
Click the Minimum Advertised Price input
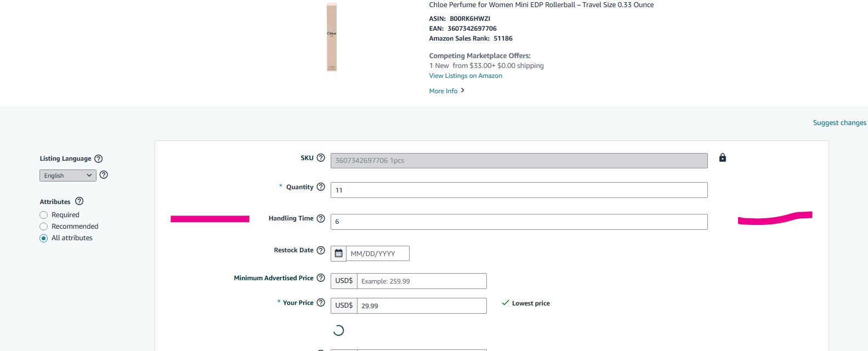[x=422, y=281]
